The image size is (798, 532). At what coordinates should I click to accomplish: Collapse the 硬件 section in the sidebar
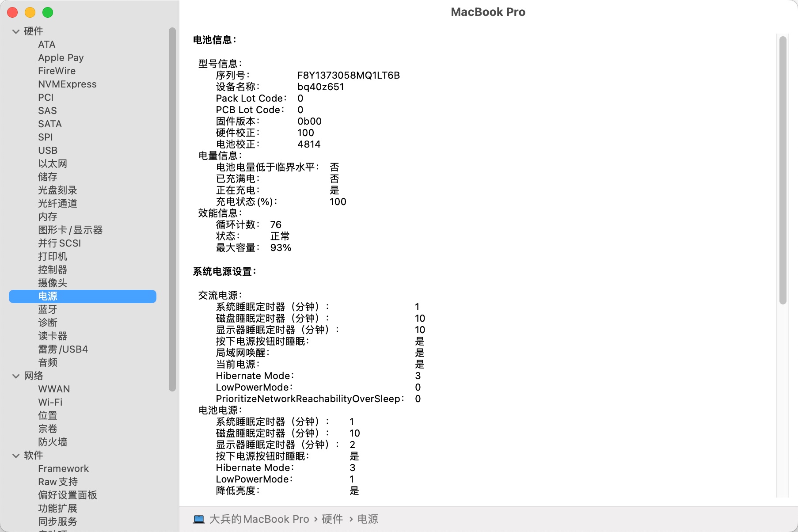coord(16,31)
